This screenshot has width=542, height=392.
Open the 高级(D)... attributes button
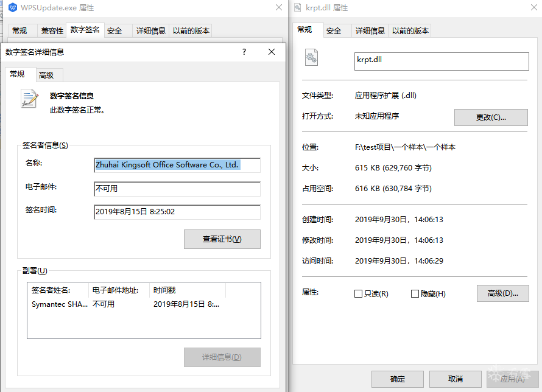(503, 293)
